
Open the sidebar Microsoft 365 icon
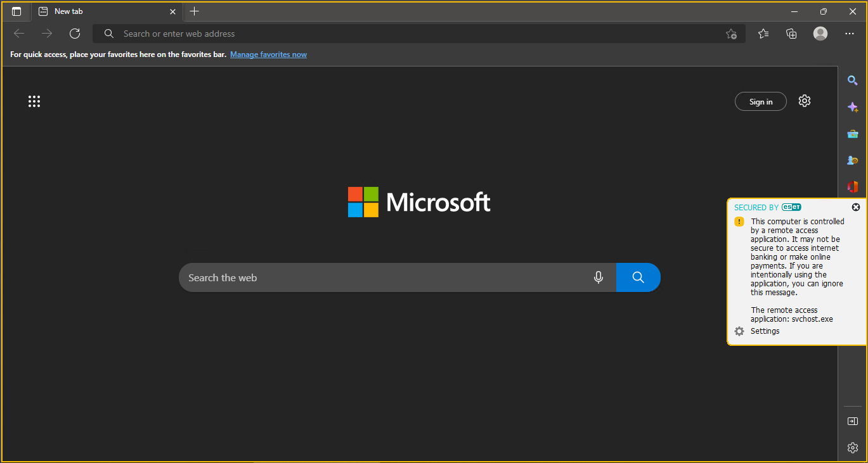tap(853, 187)
